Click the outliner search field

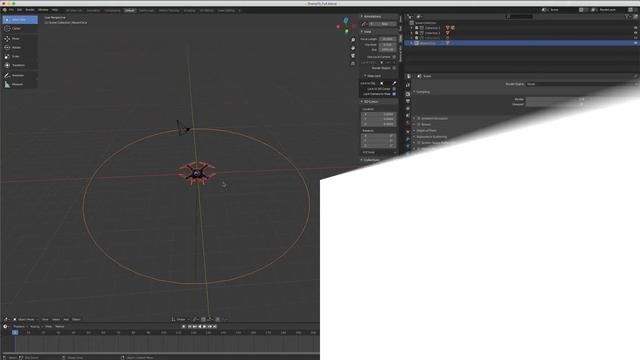520,16
